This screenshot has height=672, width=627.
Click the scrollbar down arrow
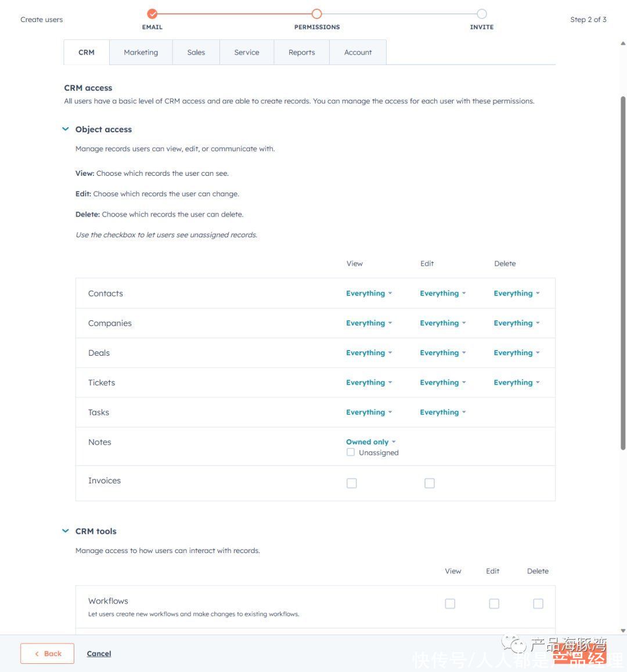coord(623,630)
